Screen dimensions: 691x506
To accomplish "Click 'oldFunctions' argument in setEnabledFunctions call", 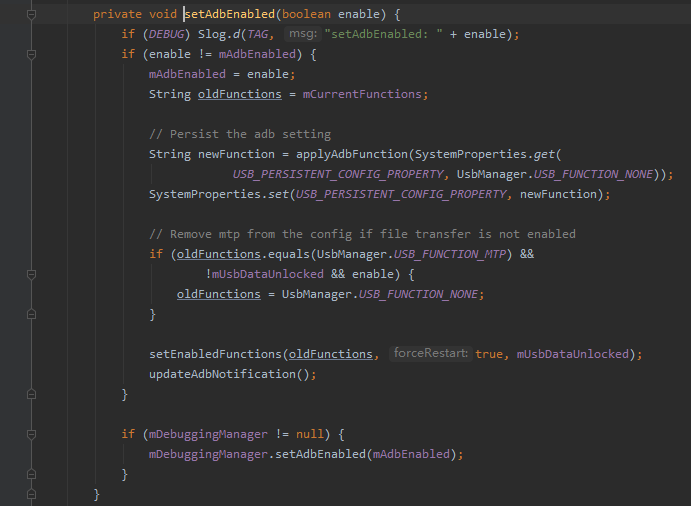I will click(331, 354).
